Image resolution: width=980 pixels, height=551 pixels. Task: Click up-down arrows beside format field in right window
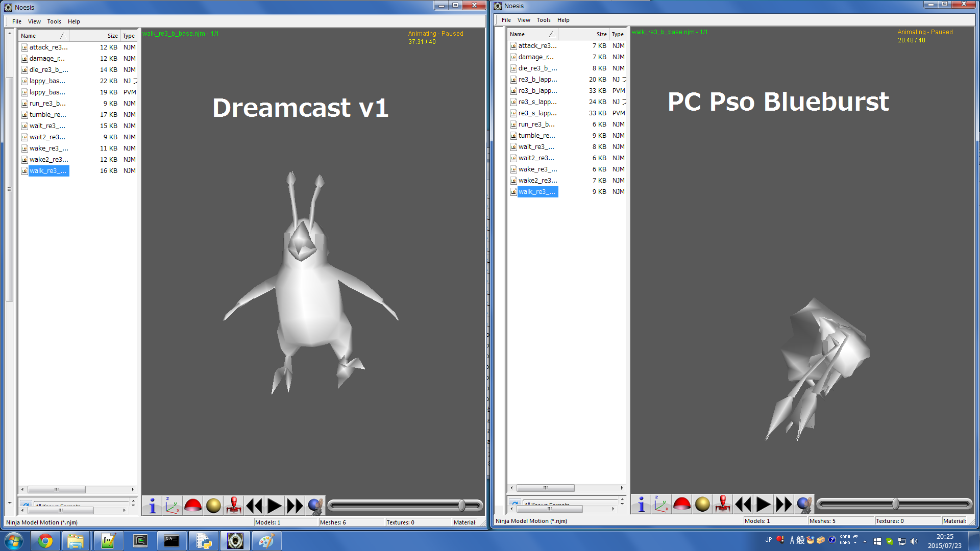[622, 502]
